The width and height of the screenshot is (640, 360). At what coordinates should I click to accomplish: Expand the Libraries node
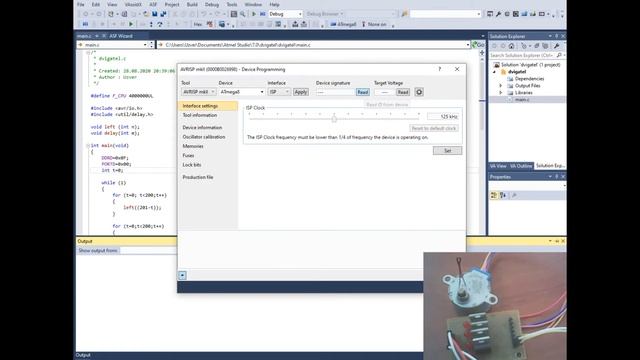[501, 93]
